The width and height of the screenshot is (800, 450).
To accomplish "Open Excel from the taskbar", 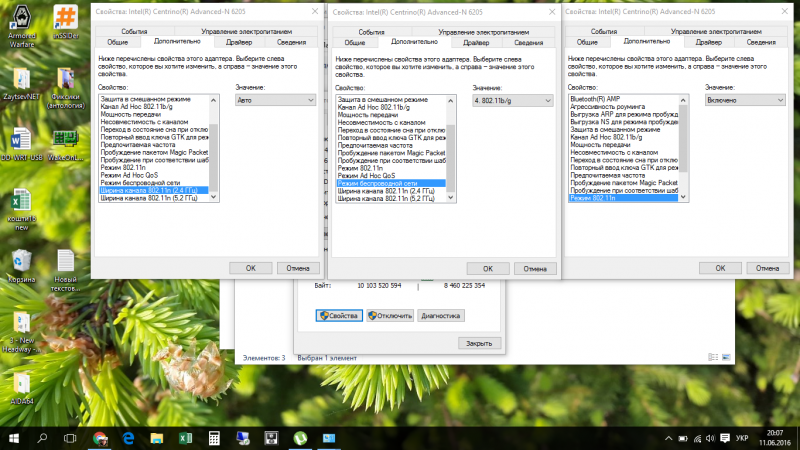I will [x=185, y=437].
